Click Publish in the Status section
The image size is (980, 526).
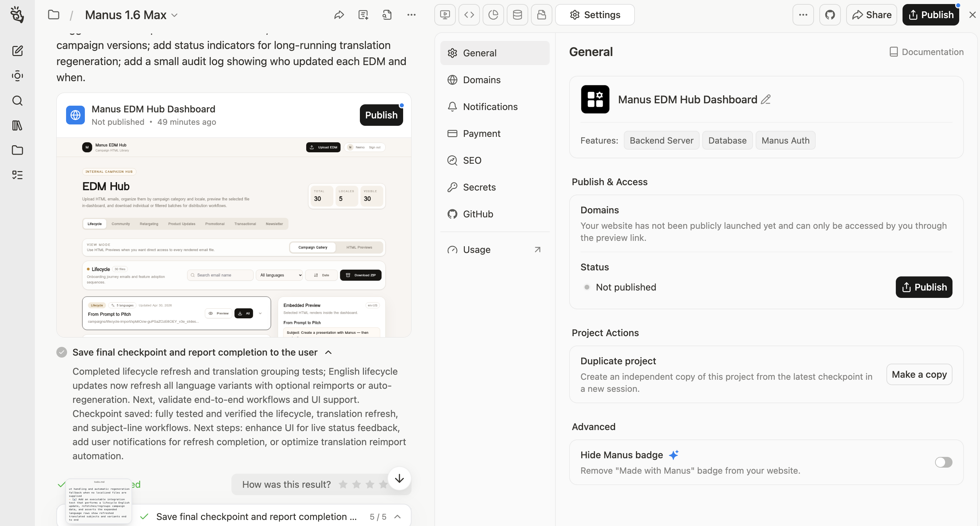click(x=924, y=287)
